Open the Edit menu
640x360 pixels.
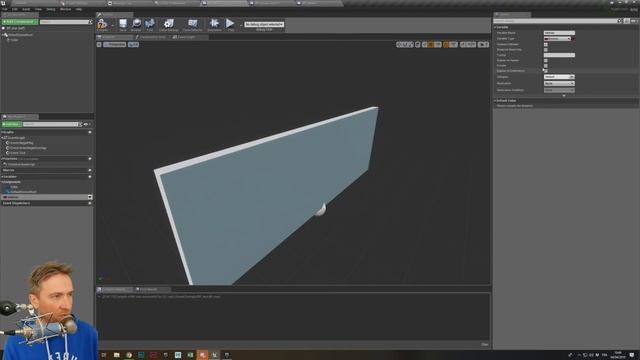pos(15,9)
